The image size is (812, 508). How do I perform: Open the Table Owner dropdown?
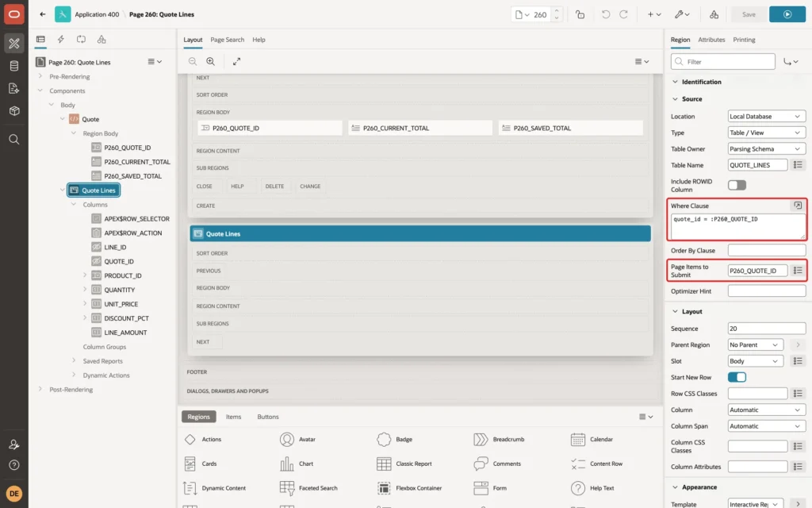click(x=767, y=148)
